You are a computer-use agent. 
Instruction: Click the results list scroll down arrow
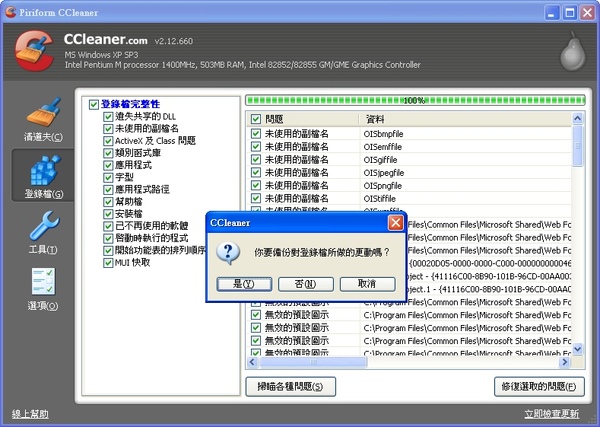[x=577, y=349]
